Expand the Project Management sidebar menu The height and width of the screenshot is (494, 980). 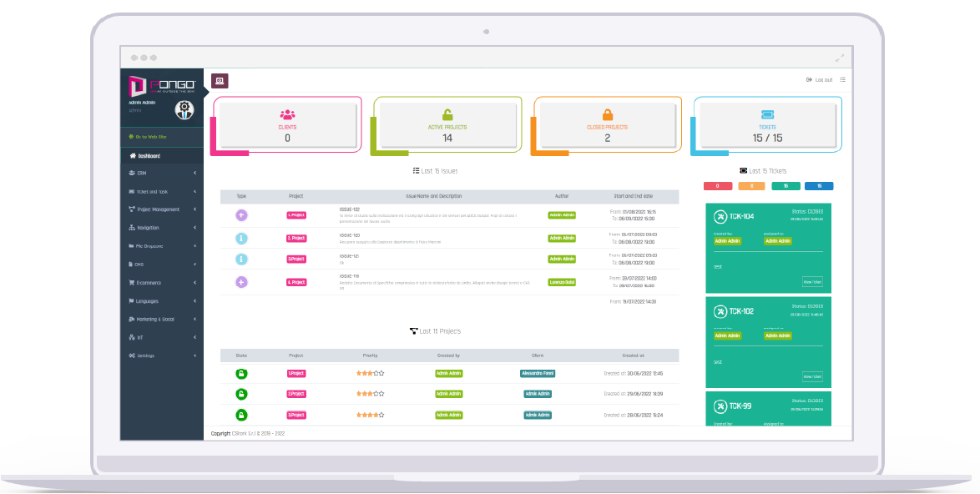click(162, 209)
